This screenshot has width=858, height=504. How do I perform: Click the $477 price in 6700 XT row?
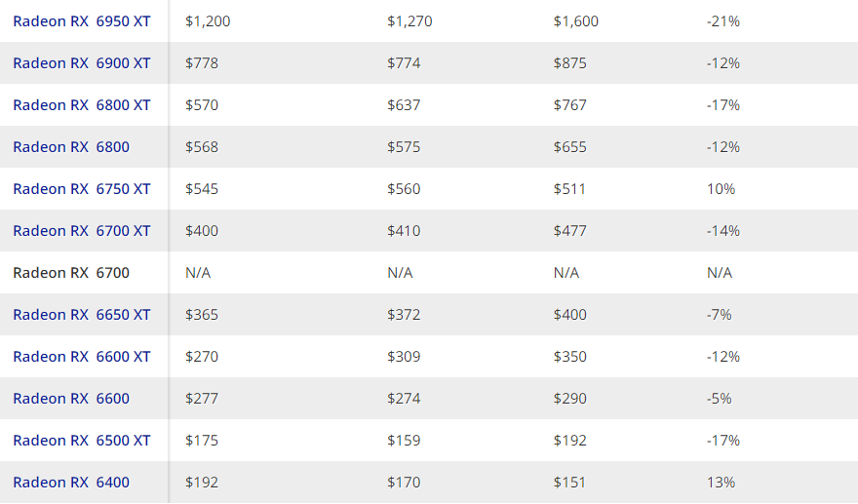coord(569,231)
